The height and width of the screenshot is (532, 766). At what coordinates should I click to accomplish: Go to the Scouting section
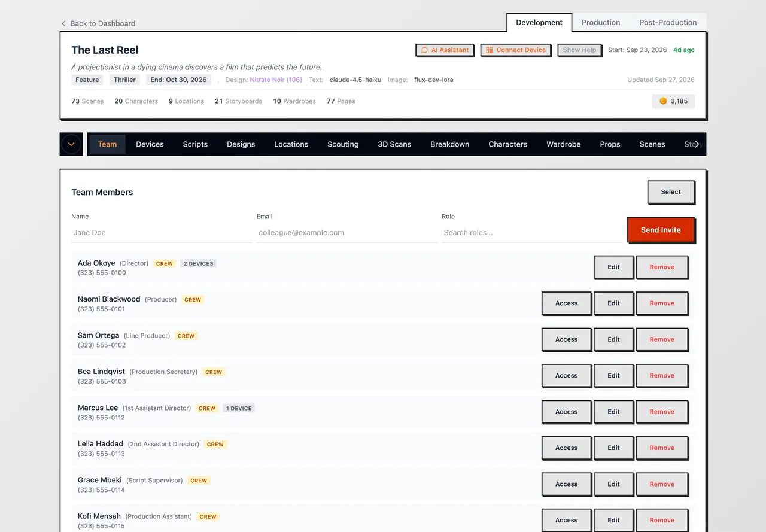pos(343,144)
